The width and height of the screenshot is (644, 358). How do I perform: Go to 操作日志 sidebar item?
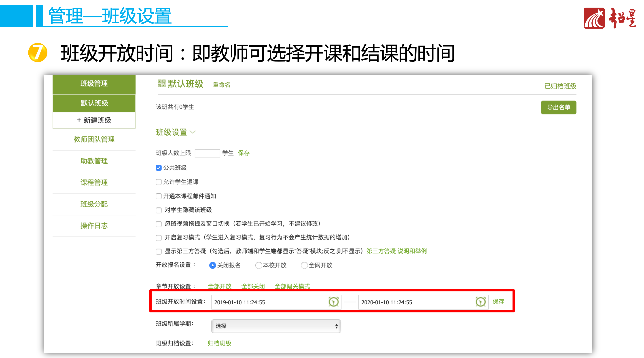[94, 225]
